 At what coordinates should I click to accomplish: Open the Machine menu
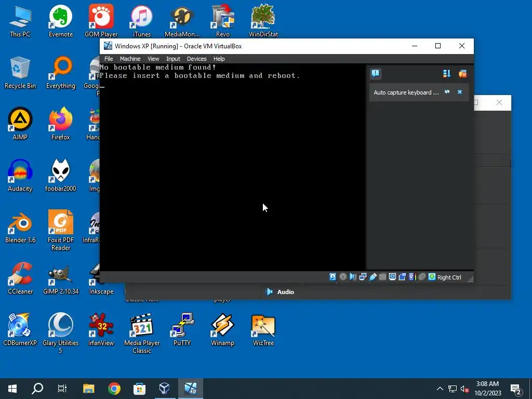(130, 59)
